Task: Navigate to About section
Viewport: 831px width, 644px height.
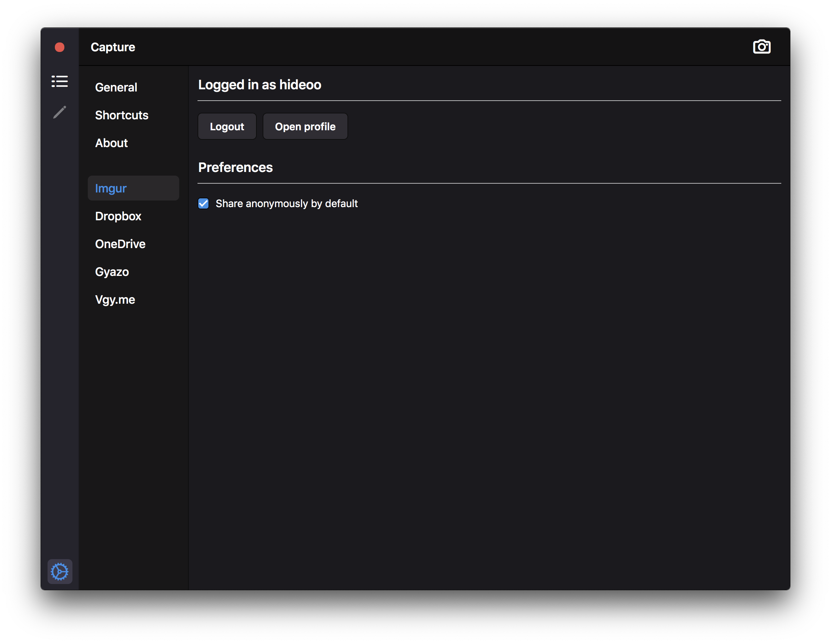Action: point(111,142)
